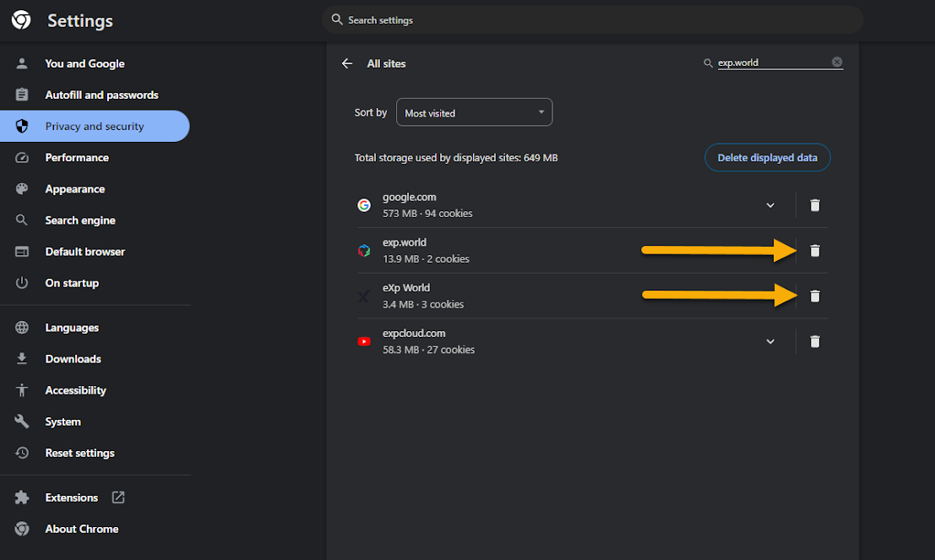Click the eXp World site name row
Screen dimensions: 935x560
click(406, 287)
